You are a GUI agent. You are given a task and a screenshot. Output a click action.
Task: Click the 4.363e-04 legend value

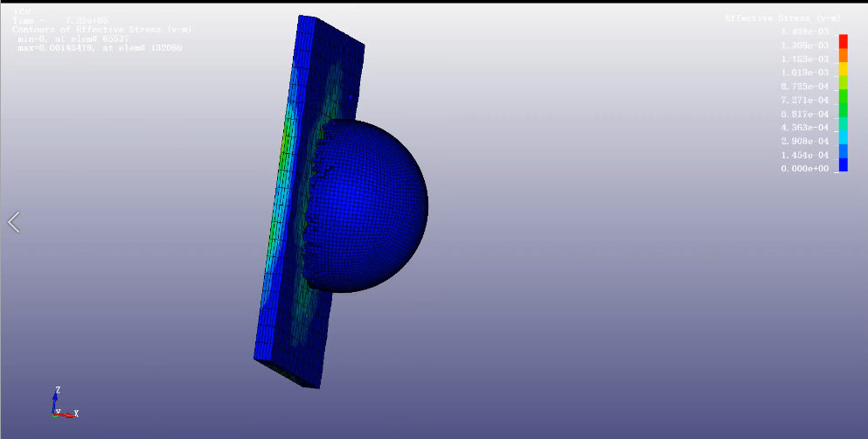pyautogui.click(x=804, y=128)
